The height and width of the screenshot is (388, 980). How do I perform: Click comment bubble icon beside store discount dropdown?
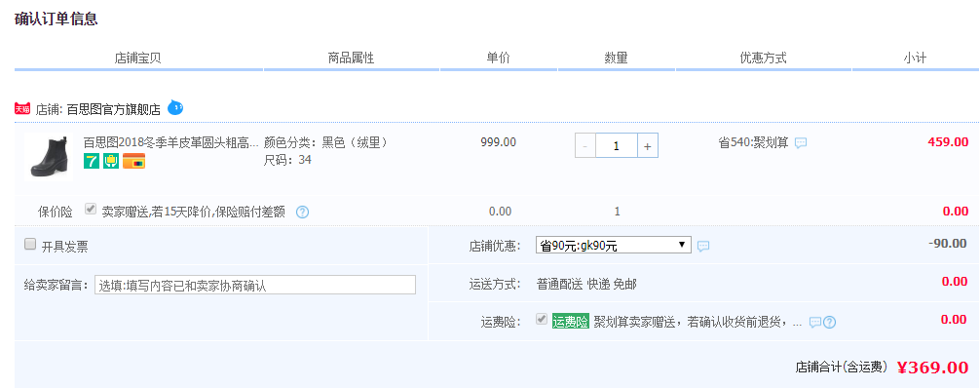(703, 246)
